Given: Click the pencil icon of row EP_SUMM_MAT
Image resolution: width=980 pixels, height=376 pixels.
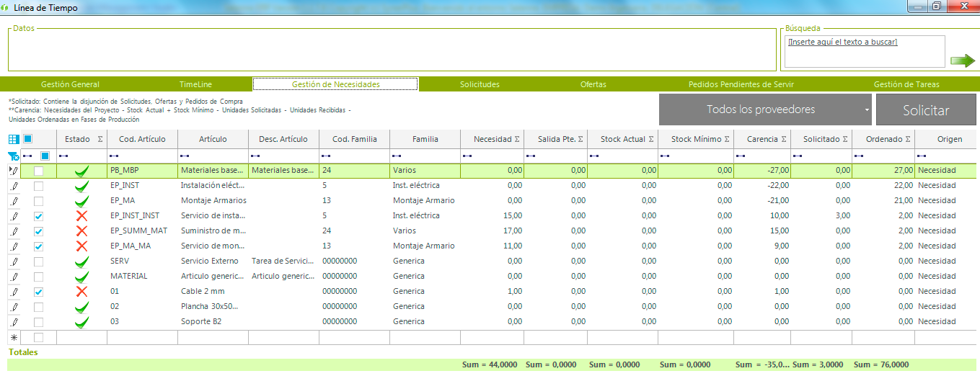Looking at the screenshot, I should pyautogui.click(x=14, y=231).
